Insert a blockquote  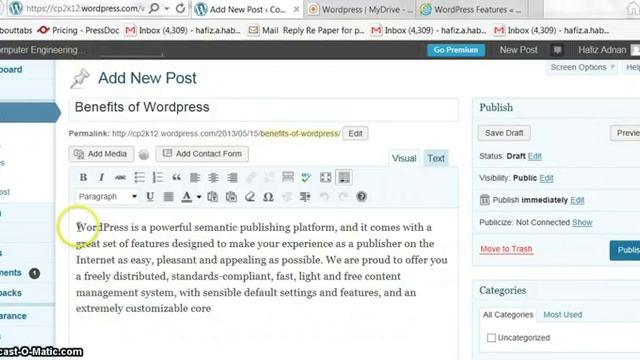(x=176, y=177)
